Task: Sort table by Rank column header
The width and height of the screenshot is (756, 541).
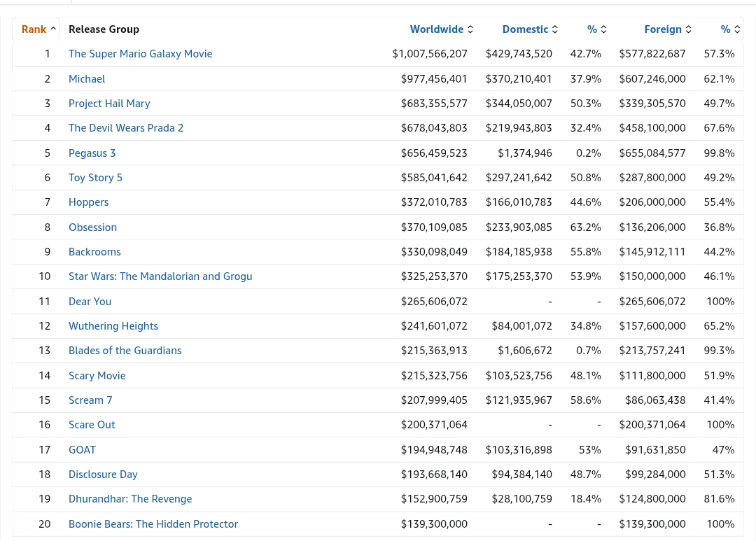Action: pos(38,29)
